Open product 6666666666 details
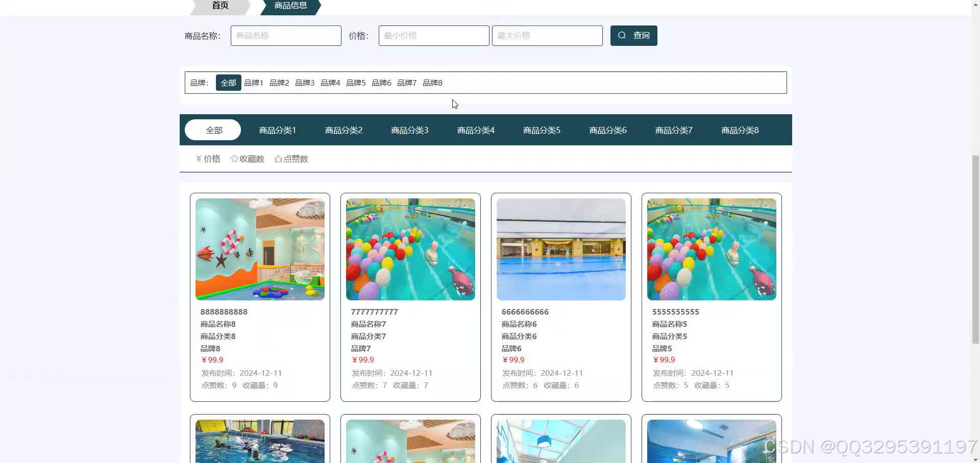 [525, 312]
